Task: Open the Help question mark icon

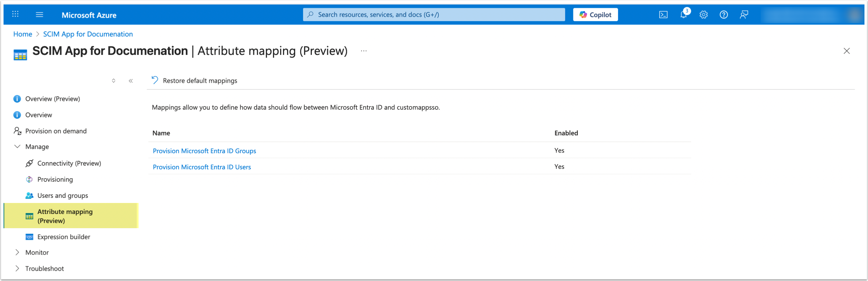Action: point(724,15)
